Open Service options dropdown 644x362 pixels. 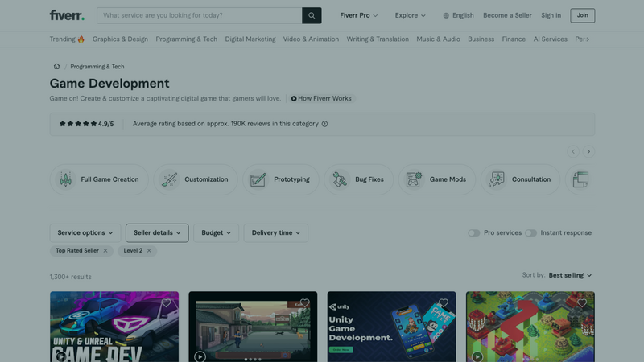(x=85, y=233)
